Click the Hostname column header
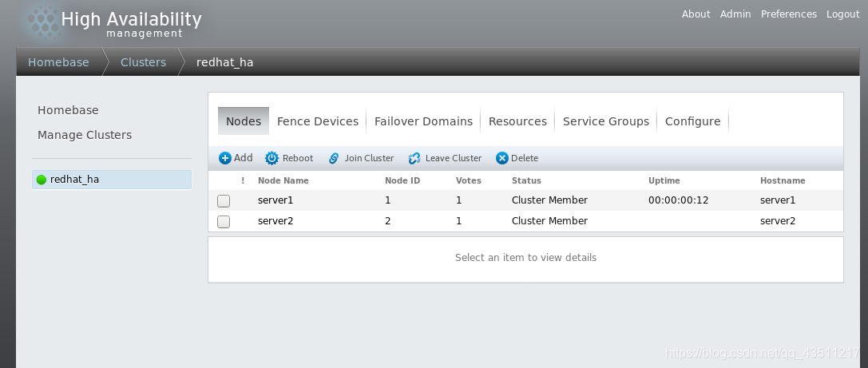The width and height of the screenshot is (868, 368). (783, 181)
